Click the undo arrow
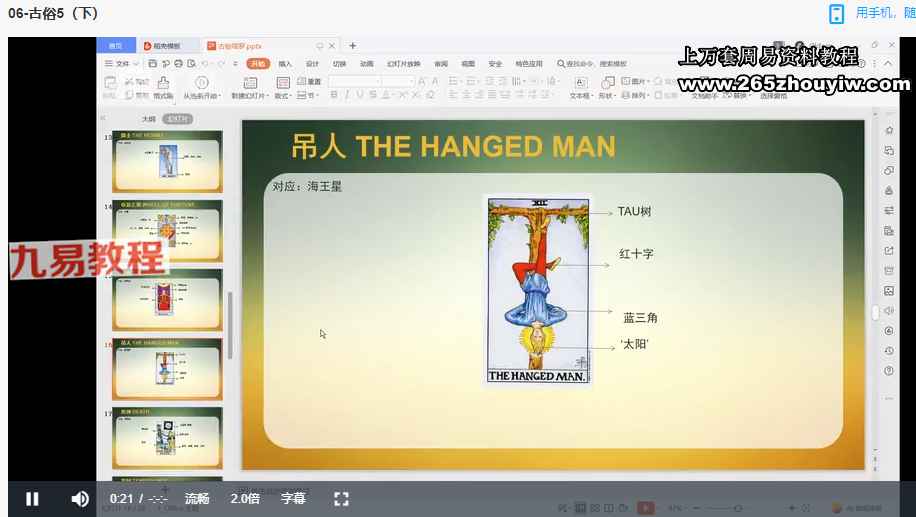Image resolution: width=916 pixels, height=517 pixels. tap(205, 64)
